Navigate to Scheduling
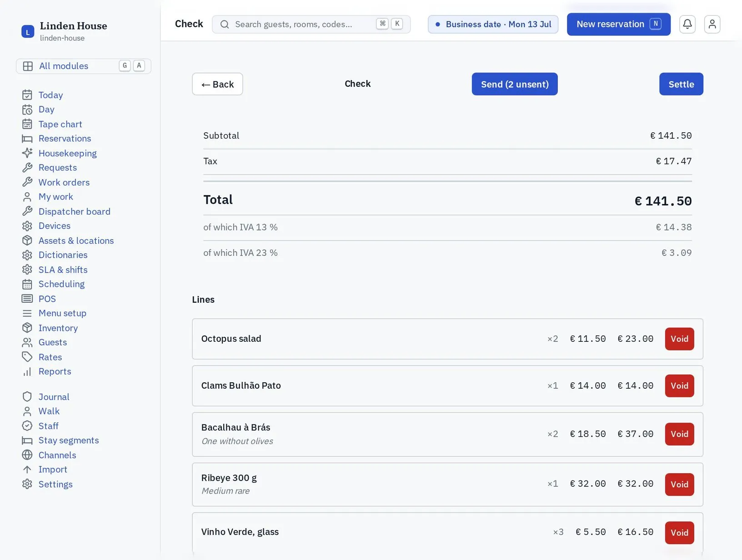The height and width of the screenshot is (560, 742). 61,284
